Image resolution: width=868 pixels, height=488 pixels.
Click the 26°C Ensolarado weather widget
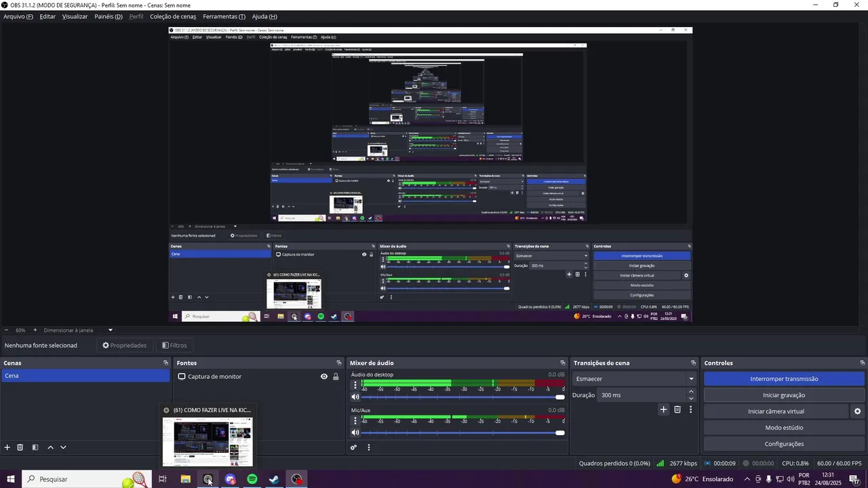(x=703, y=479)
